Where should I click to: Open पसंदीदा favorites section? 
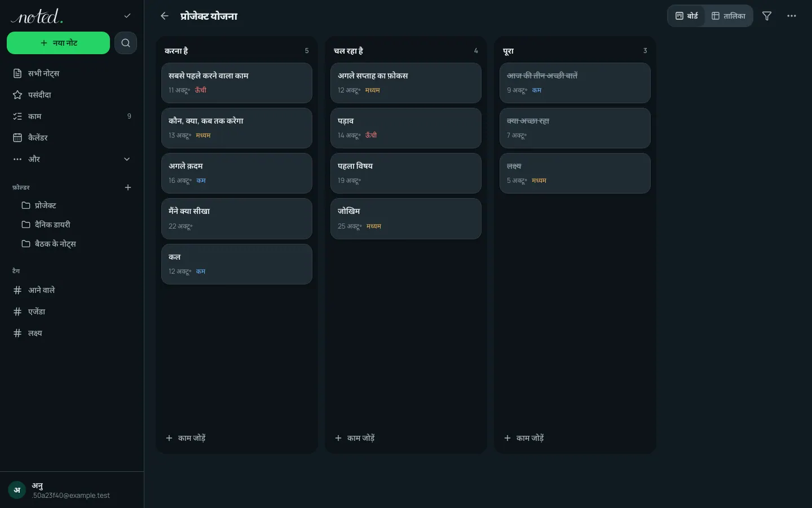72,95
